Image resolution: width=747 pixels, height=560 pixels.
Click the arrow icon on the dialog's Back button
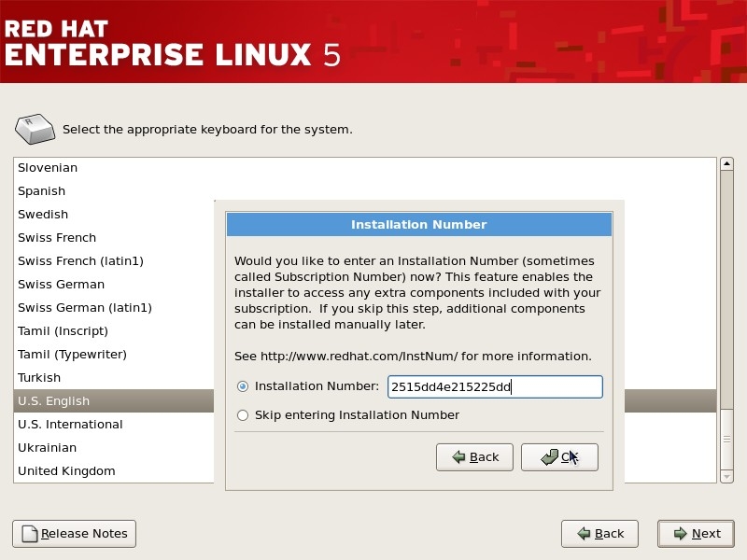pos(458,457)
